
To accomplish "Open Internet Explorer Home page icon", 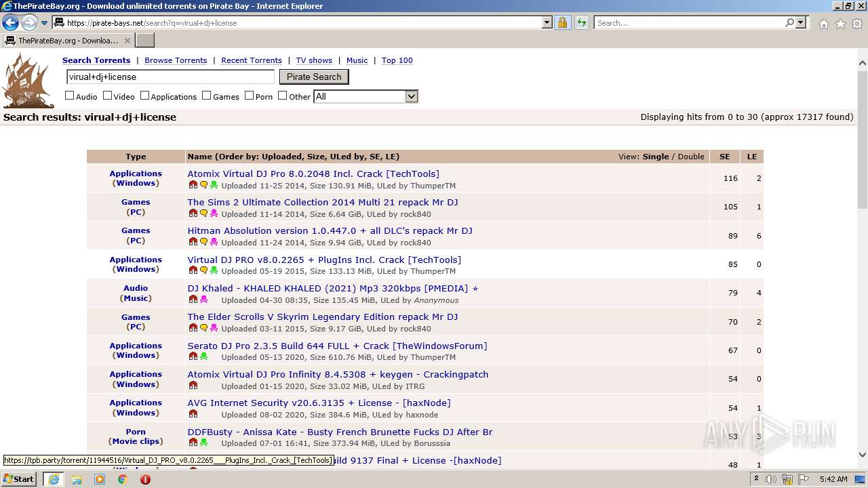I will pyautogui.click(x=823, y=24).
